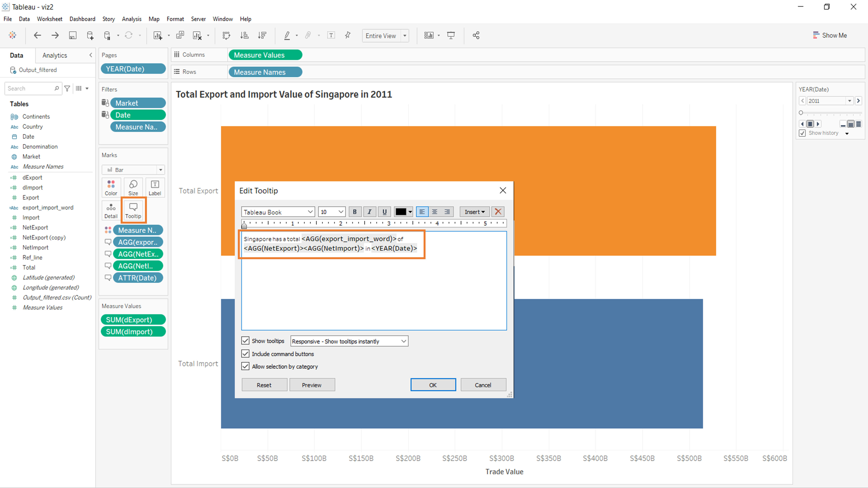
Task: Click the Preview button in tooltip editor
Action: click(x=312, y=384)
